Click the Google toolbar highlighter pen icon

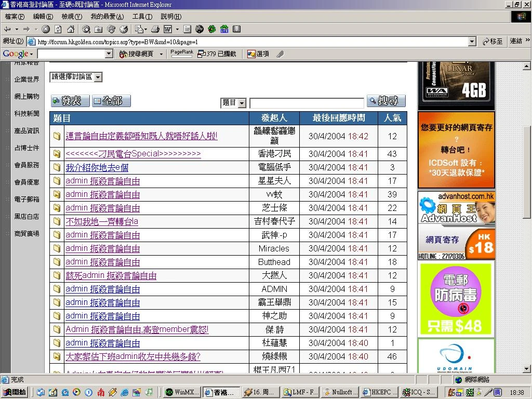pos(280,54)
